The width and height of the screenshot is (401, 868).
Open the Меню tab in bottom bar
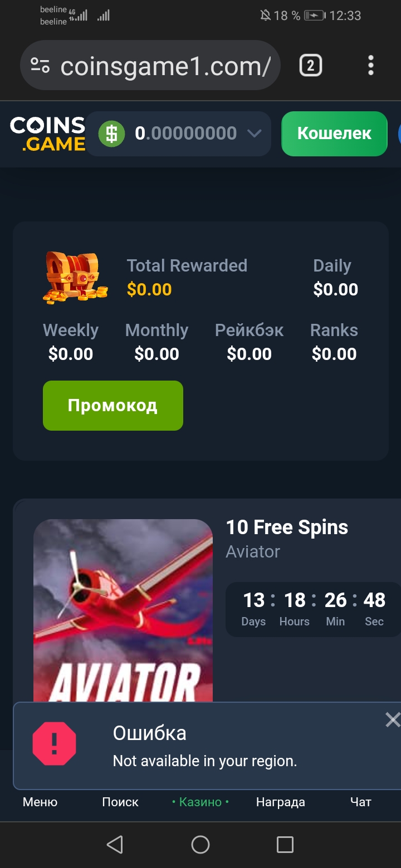pos(40,802)
